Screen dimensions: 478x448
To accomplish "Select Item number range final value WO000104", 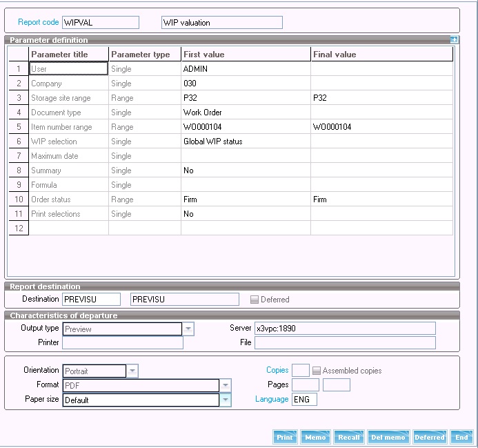I will coord(381,126).
